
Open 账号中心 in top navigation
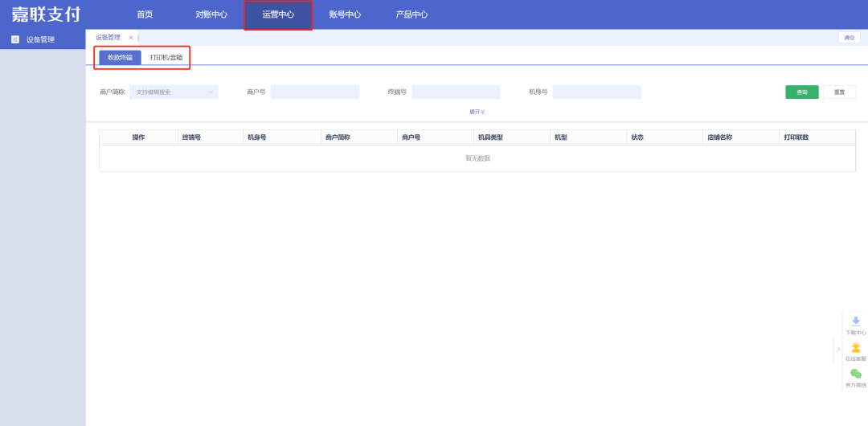[x=345, y=15]
